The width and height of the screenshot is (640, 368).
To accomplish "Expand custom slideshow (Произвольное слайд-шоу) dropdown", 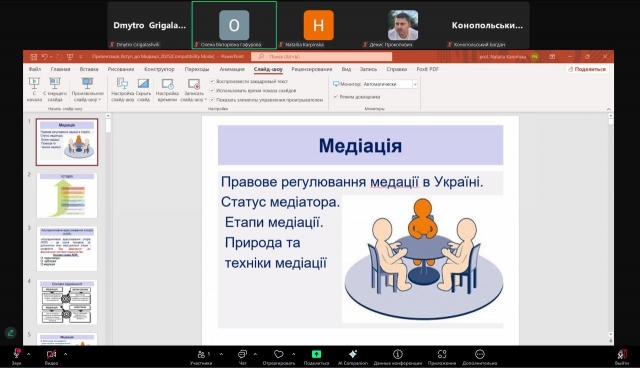I will [x=87, y=99].
